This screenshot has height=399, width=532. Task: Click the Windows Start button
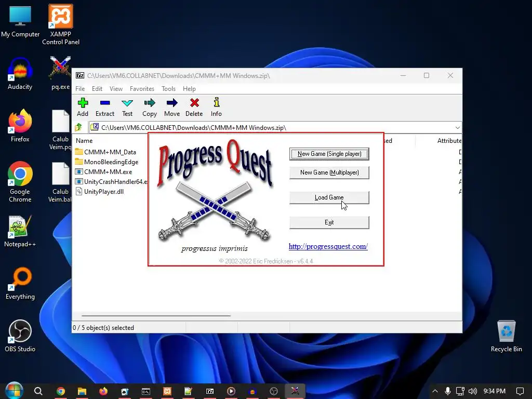click(14, 391)
